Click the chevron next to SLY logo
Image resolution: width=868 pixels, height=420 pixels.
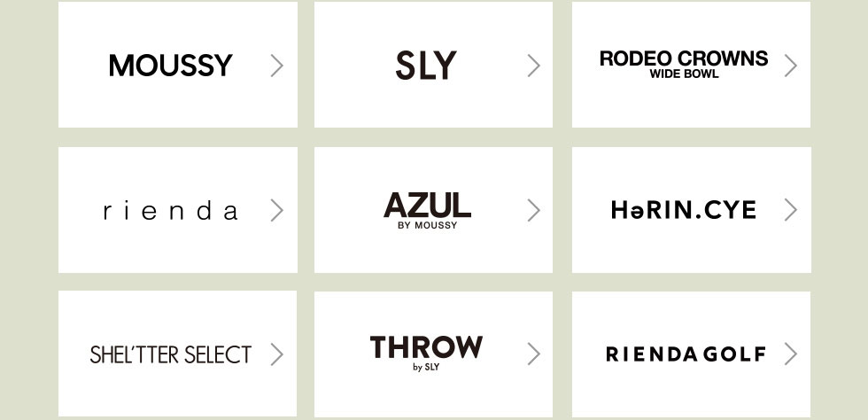click(533, 66)
